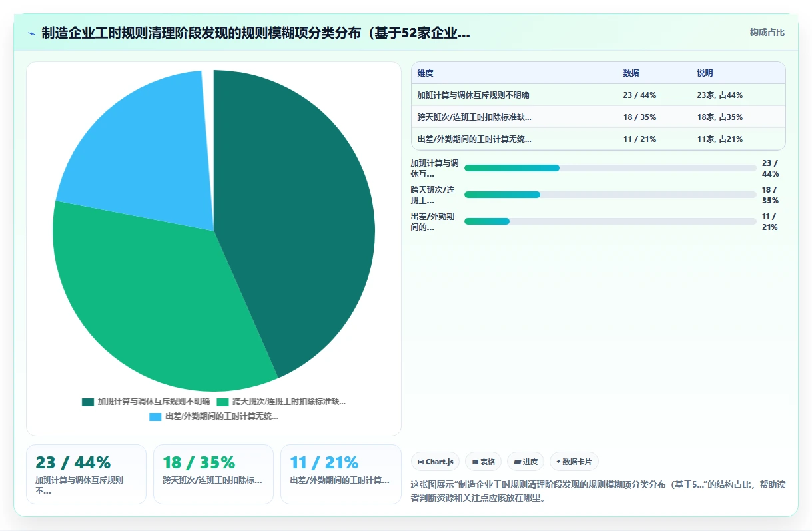Click the chart title text
Image resolution: width=812 pixels, height=531 pixels.
256,33
